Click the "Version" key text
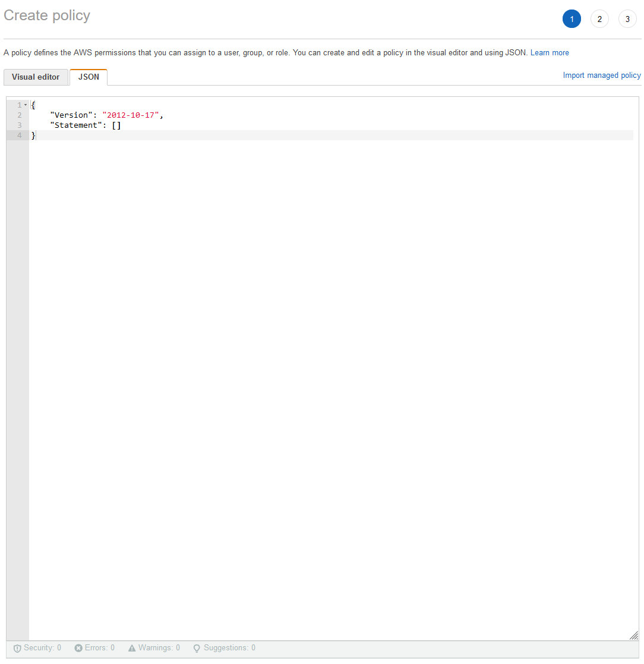 [x=71, y=115]
